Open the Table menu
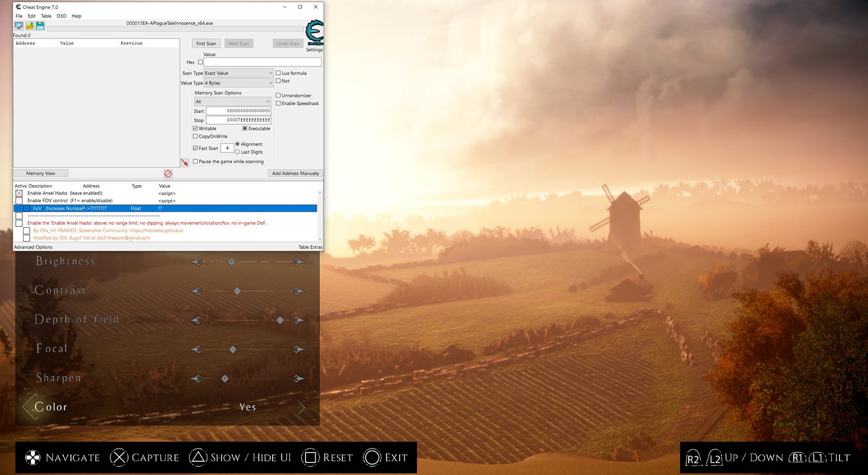 coord(46,16)
